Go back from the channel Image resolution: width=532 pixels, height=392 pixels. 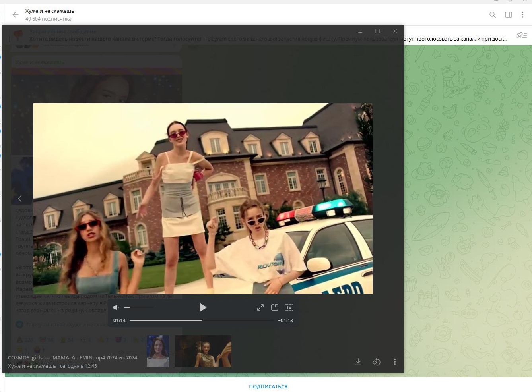pos(15,15)
